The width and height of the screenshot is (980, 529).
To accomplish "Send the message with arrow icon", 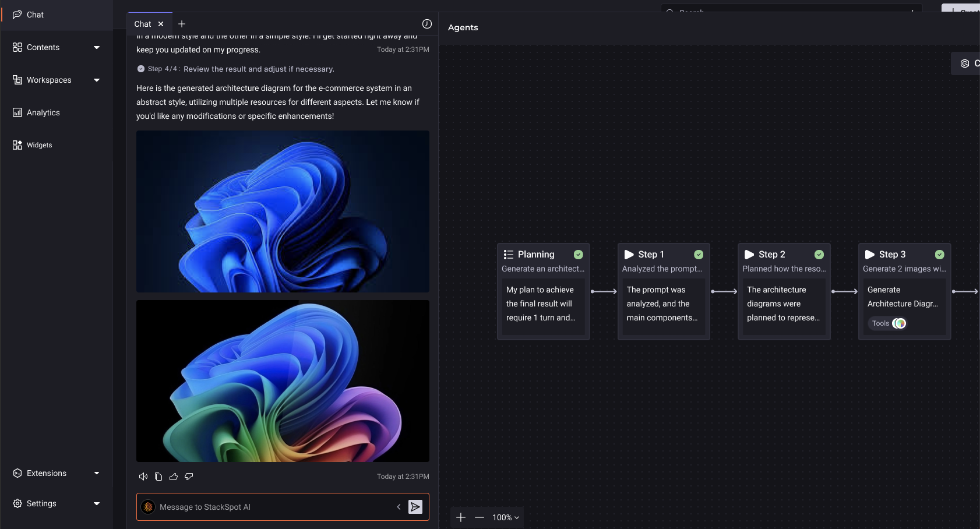I will pyautogui.click(x=415, y=507).
